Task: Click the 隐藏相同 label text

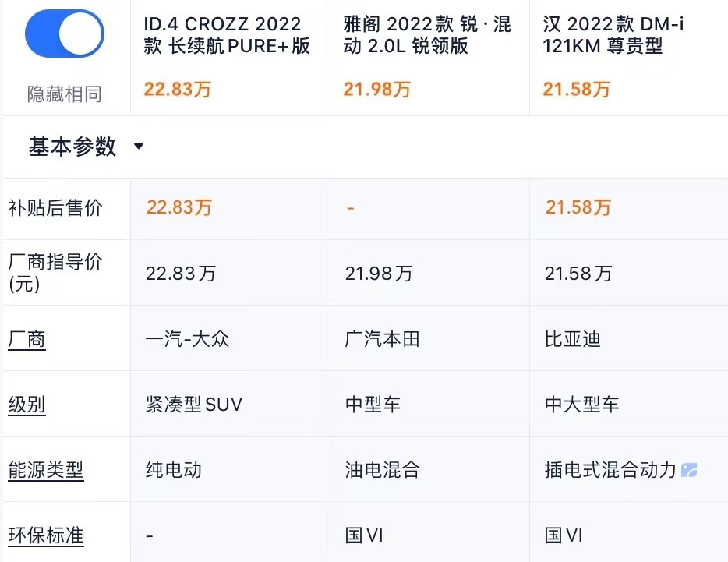Action: coord(65,94)
